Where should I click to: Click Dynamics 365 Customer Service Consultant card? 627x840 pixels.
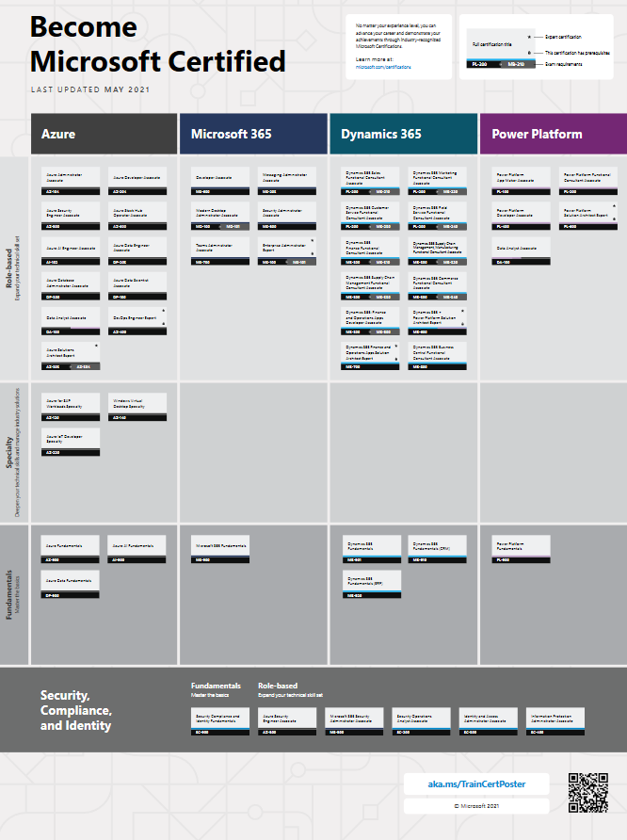click(x=370, y=216)
